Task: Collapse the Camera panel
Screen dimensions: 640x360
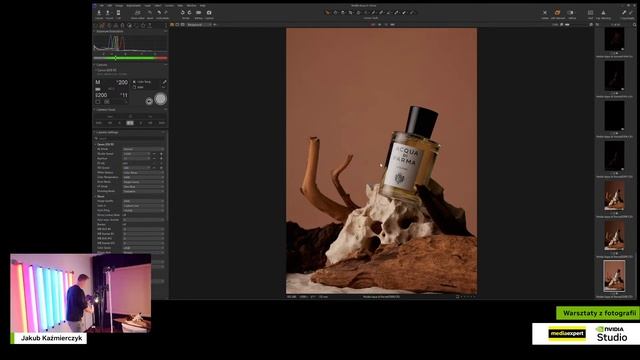Action: tap(95, 65)
